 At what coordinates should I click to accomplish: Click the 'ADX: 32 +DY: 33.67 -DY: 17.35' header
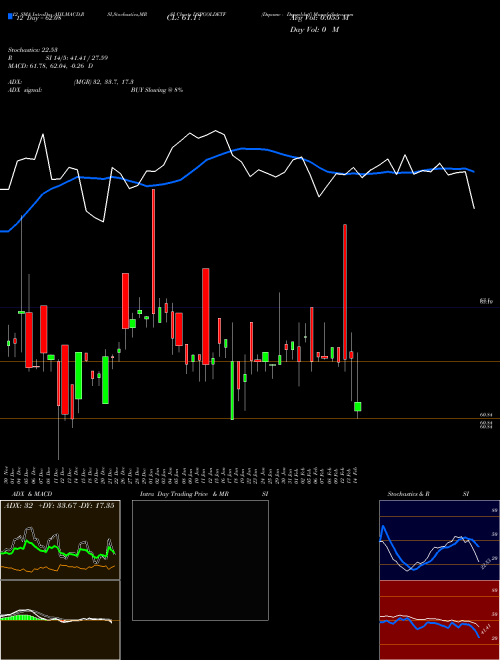[x=59, y=506]
